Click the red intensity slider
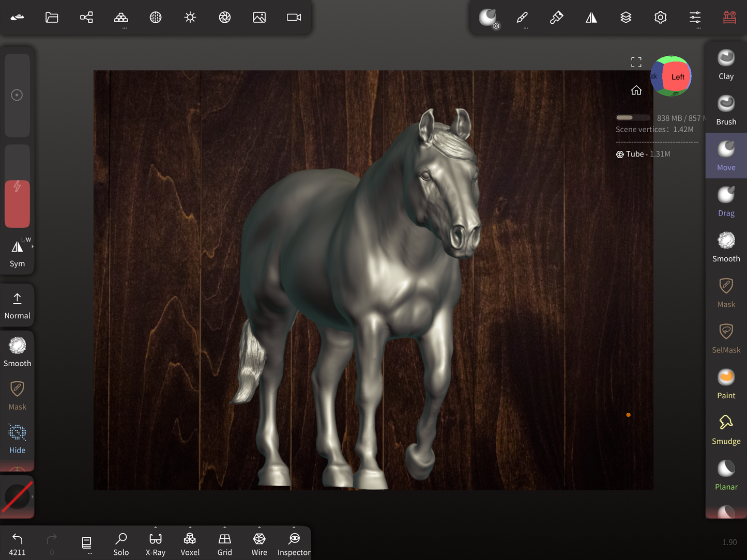Viewport: 747px width, 560px height. (17, 204)
